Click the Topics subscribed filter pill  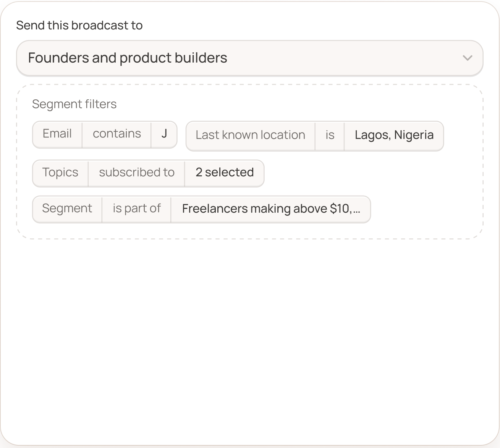point(148,173)
